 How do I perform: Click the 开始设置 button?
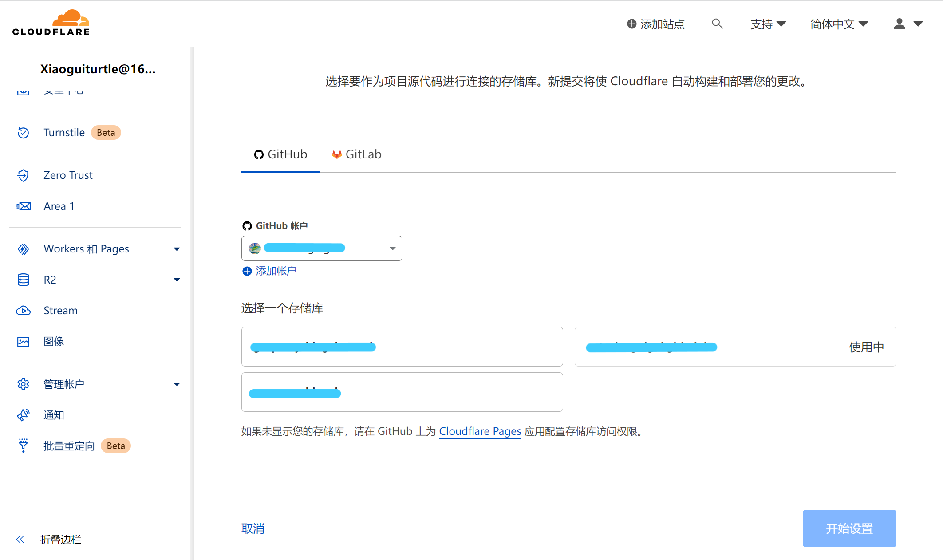(x=849, y=528)
